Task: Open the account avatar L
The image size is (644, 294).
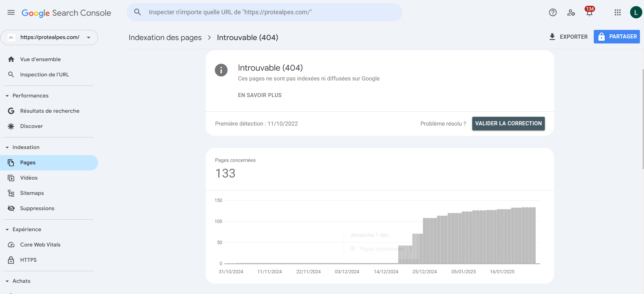Action: tap(636, 13)
